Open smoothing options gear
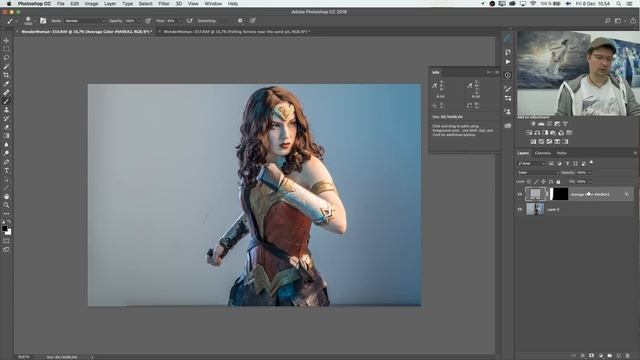 pyautogui.click(x=240, y=20)
